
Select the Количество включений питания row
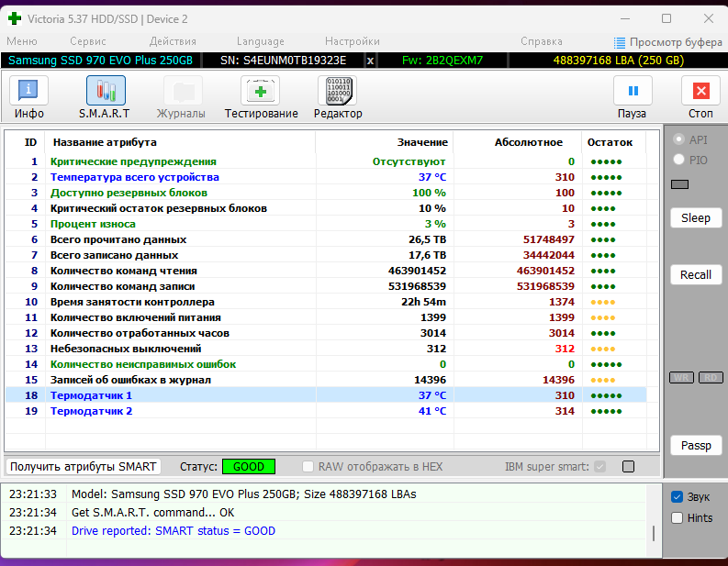point(326,317)
